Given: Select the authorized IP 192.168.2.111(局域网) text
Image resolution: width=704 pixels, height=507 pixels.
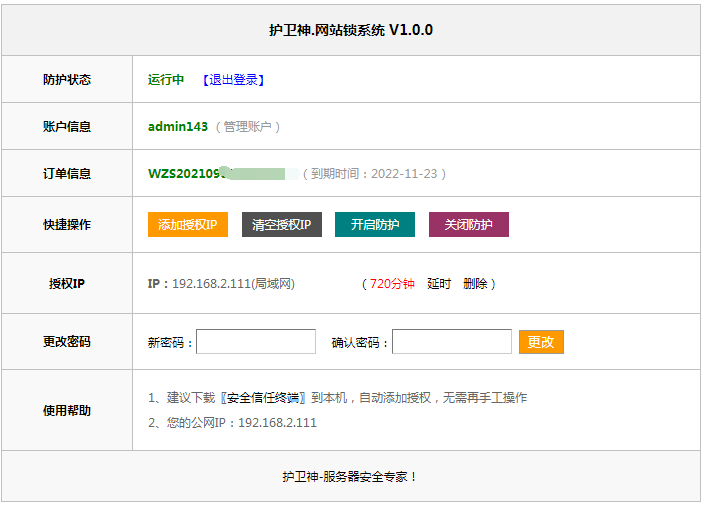Looking at the screenshot, I should coord(233,284).
